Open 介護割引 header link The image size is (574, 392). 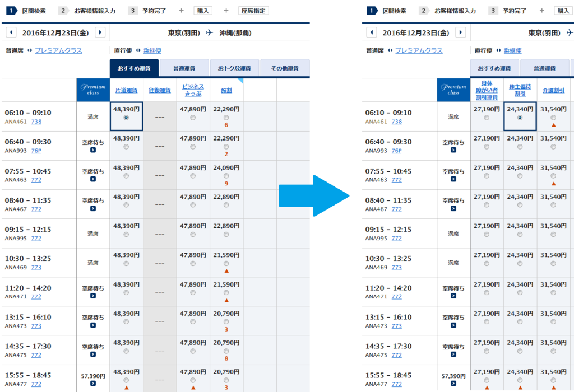pos(553,90)
